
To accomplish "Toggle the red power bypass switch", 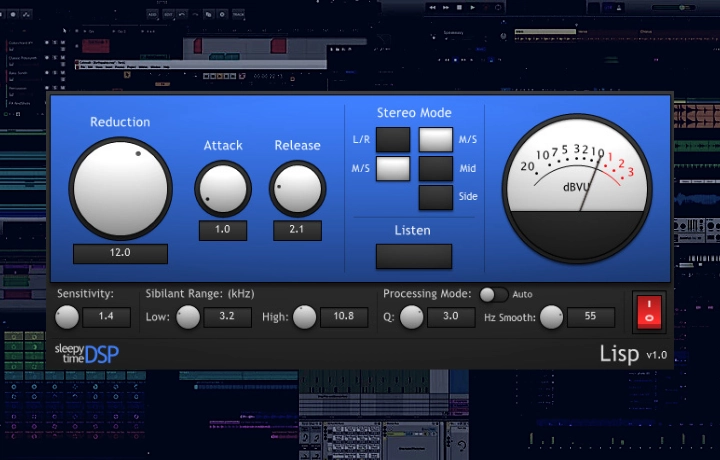I will [649, 312].
